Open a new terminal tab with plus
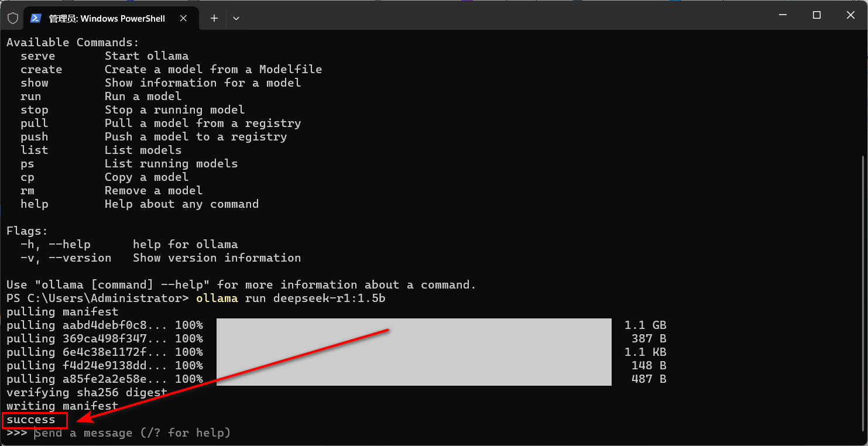This screenshot has width=868, height=446. point(214,18)
